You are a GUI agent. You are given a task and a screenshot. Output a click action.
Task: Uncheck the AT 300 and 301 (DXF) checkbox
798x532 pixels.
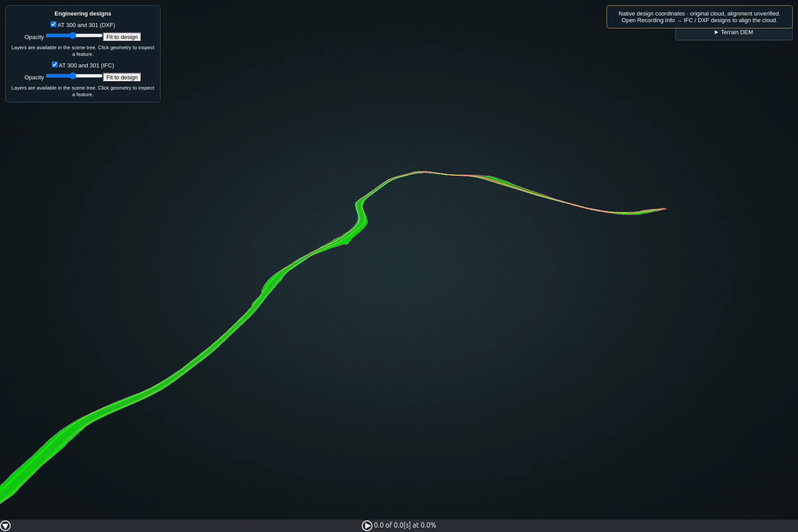(x=53, y=24)
